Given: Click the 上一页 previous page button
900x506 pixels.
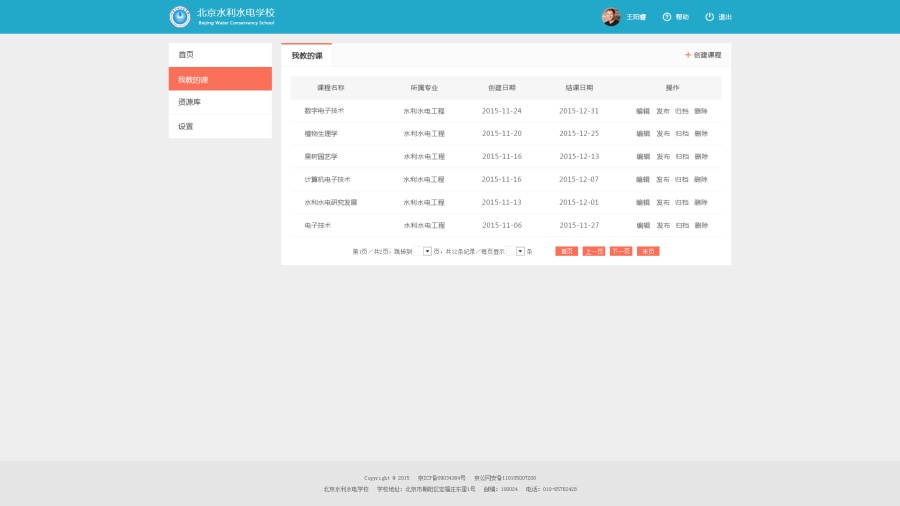Looking at the screenshot, I should (x=593, y=251).
